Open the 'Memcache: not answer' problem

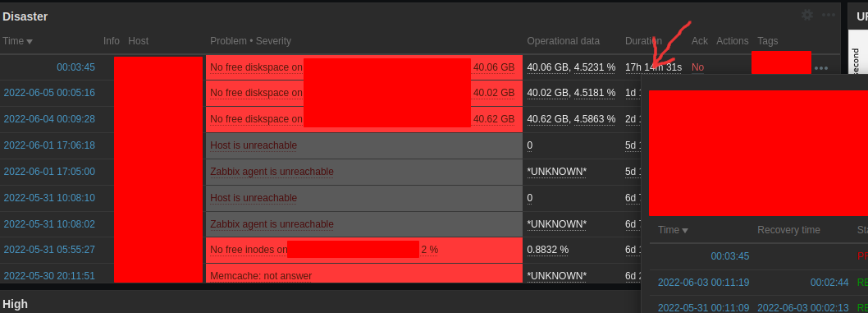[x=261, y=275]
